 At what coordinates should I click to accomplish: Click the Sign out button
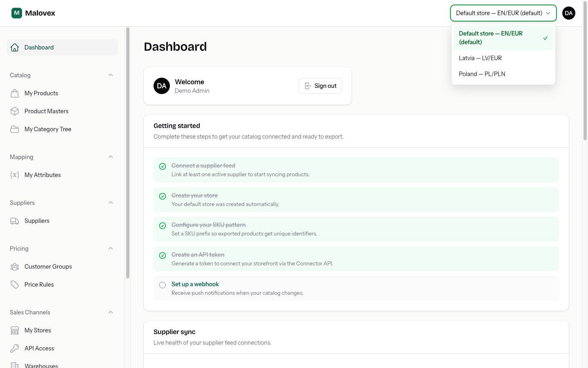tap(320, 86)
